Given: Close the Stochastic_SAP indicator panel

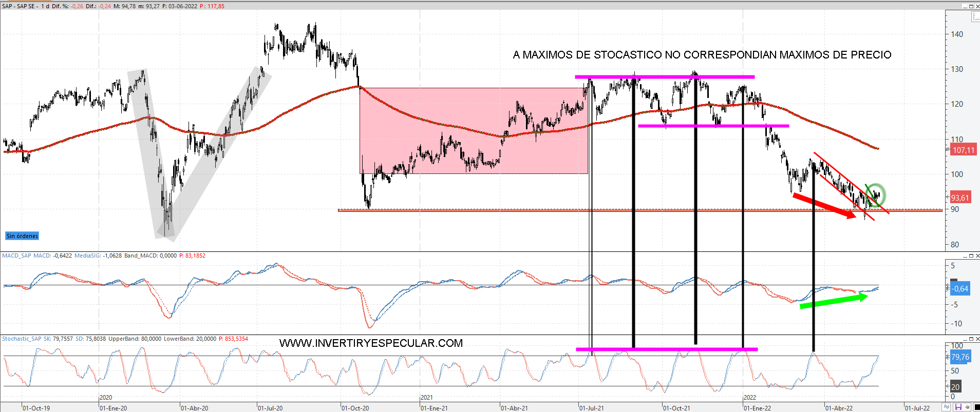Looking at the screenshot, I should (977, 339).
